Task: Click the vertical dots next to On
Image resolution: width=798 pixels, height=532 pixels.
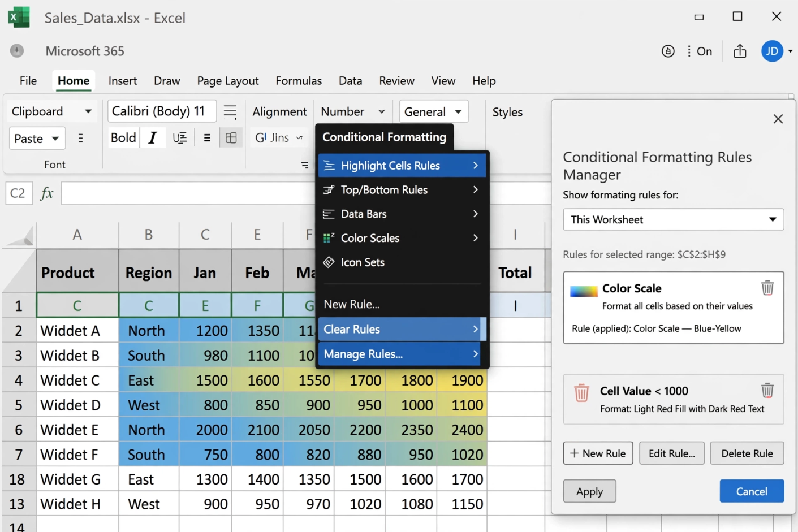Action: click(x=689, y=51)
